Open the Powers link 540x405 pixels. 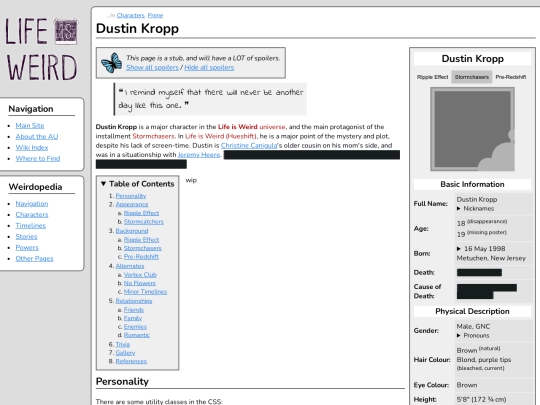click(27, 248)
